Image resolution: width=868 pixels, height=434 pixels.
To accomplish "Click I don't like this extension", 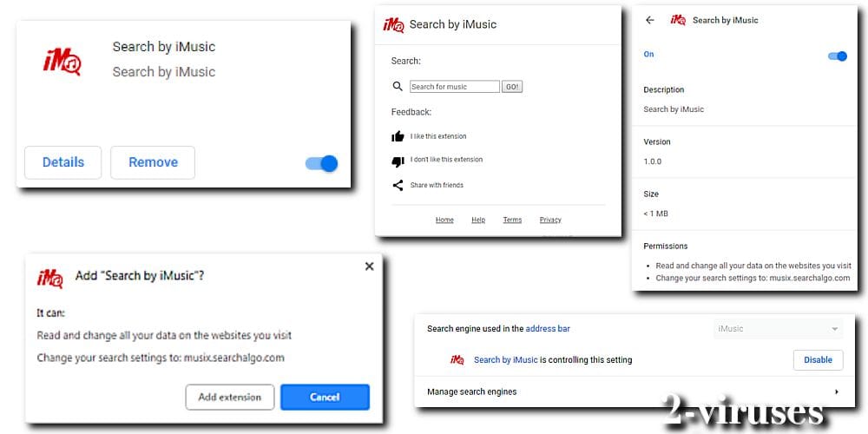I will 446,160.
